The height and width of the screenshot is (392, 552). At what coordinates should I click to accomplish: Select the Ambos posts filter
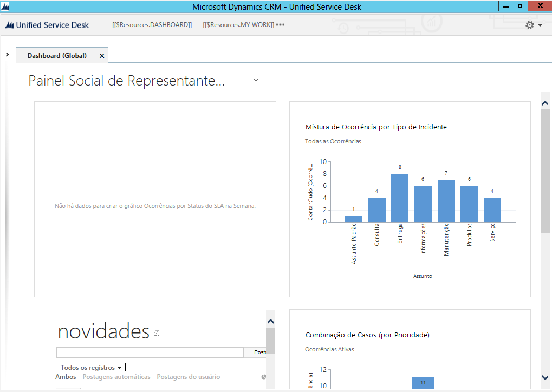coord(66,377)
